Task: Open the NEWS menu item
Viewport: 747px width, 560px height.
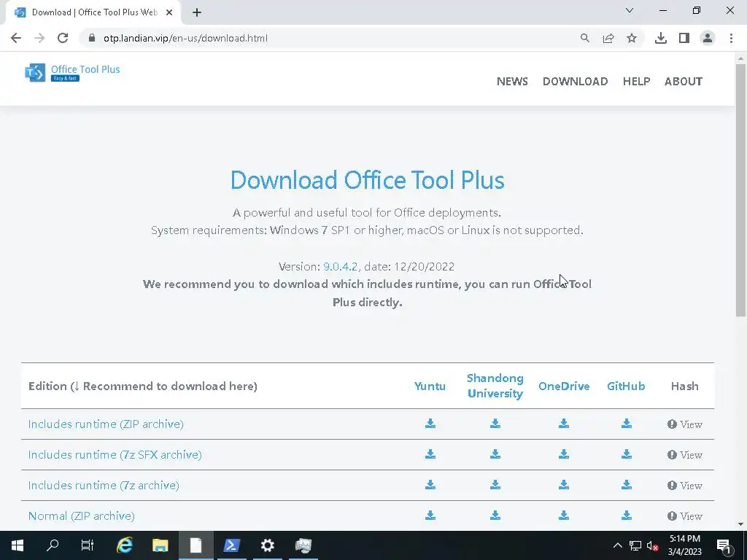Action: click(x=512, y=82)
